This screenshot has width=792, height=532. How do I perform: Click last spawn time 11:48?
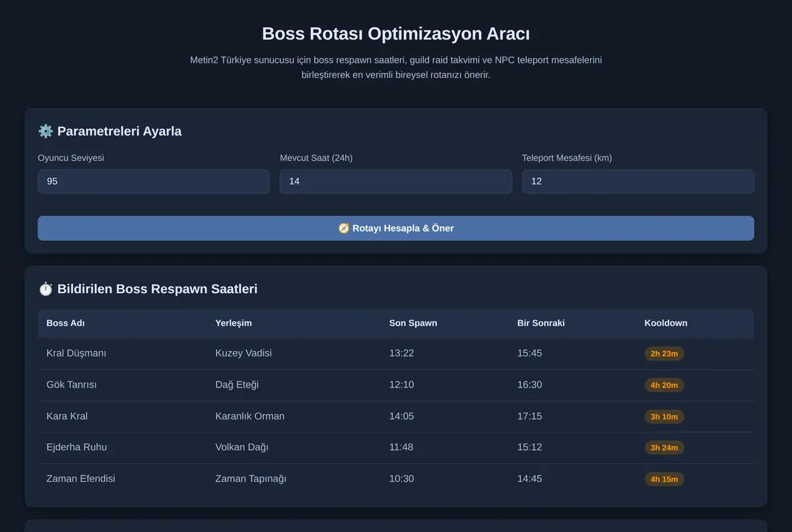click(401, 447)
